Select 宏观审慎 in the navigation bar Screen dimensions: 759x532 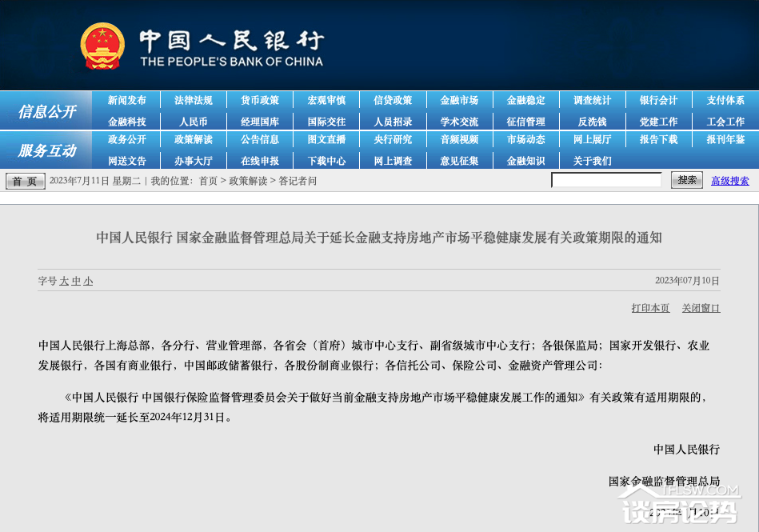point(326,100)
